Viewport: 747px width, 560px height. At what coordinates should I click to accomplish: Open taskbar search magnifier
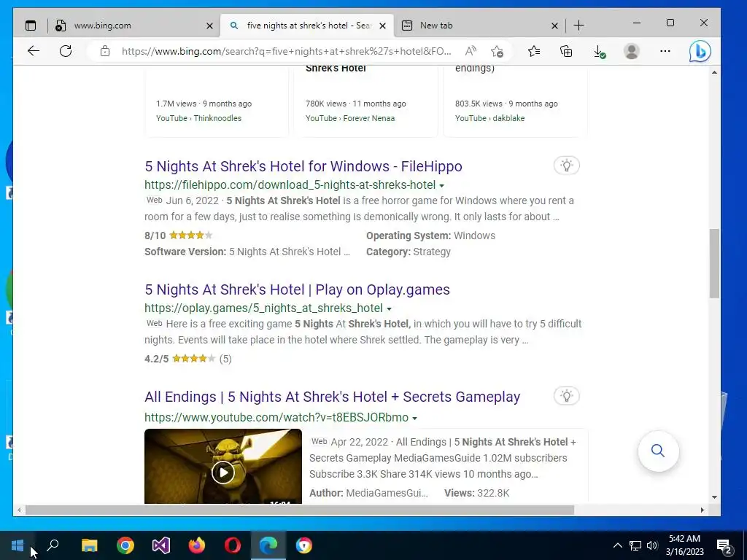coord(53,545)
